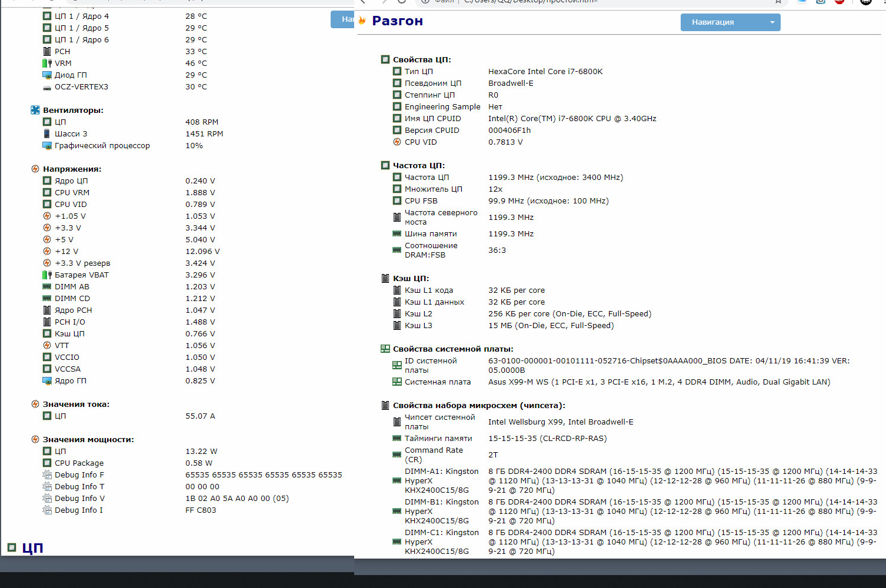Click the +12 V voltage icon

47,251
